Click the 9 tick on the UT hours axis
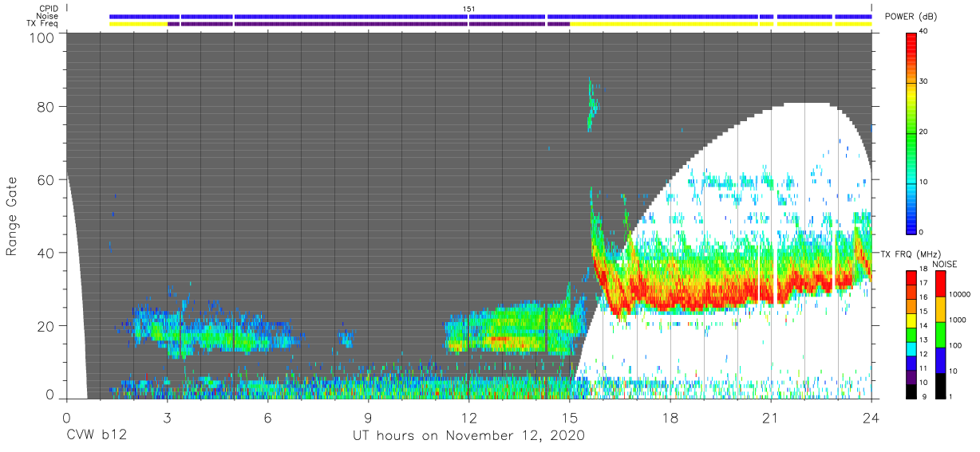The width and height of the screenshot is (980, 452). (x=368, y=417)
